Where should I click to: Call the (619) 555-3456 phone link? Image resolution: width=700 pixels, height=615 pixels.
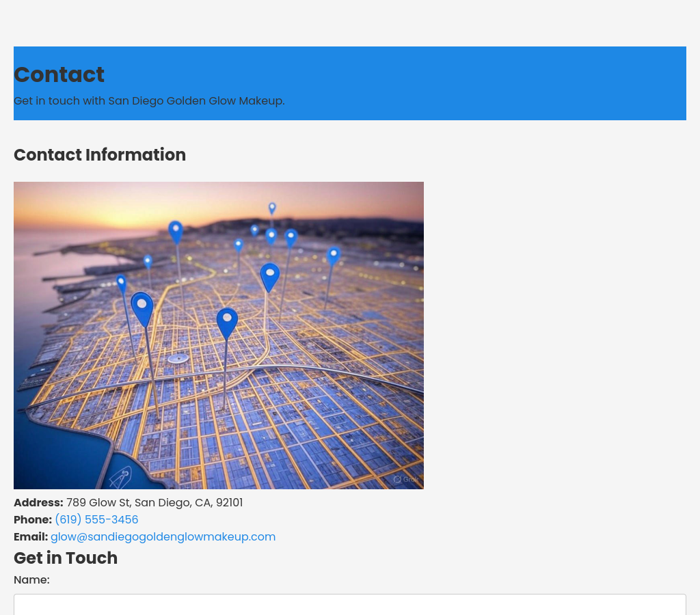96,519
